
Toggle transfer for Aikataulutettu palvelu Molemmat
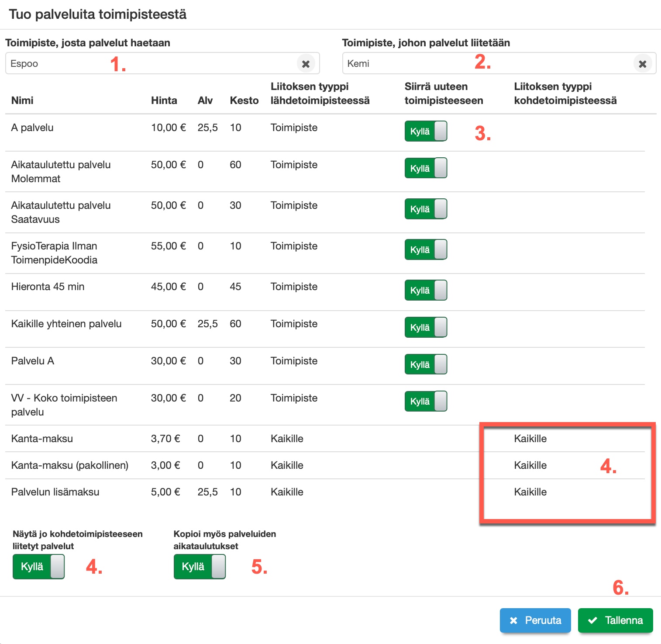click(426, 169)
